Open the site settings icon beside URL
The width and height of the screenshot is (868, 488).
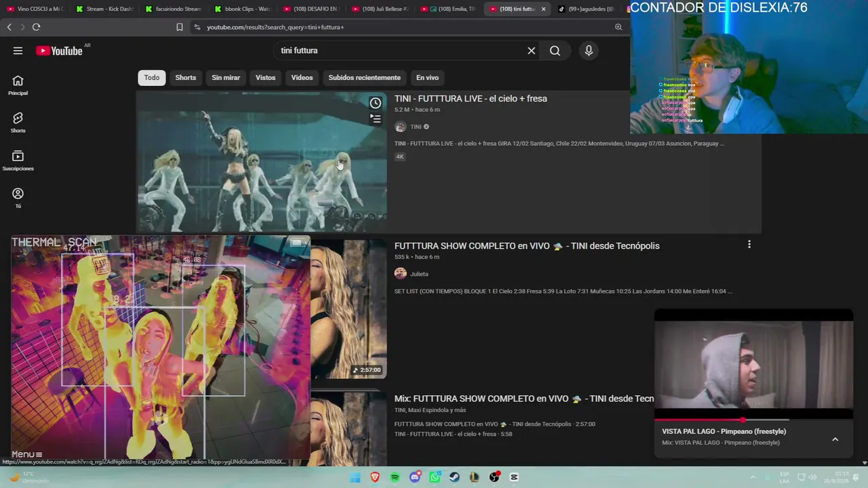point(197,27)
